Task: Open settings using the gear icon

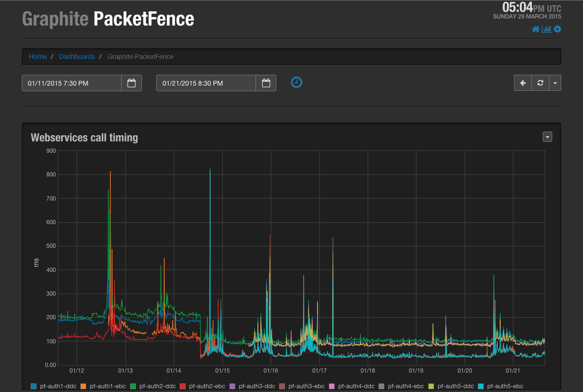Action: pyautogui.click(x=557, y=29)
